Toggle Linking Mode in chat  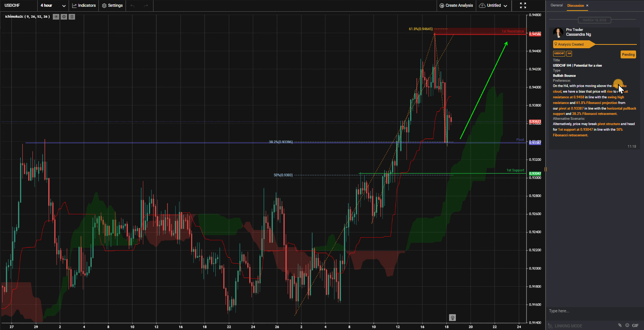[x=565, y=326]
